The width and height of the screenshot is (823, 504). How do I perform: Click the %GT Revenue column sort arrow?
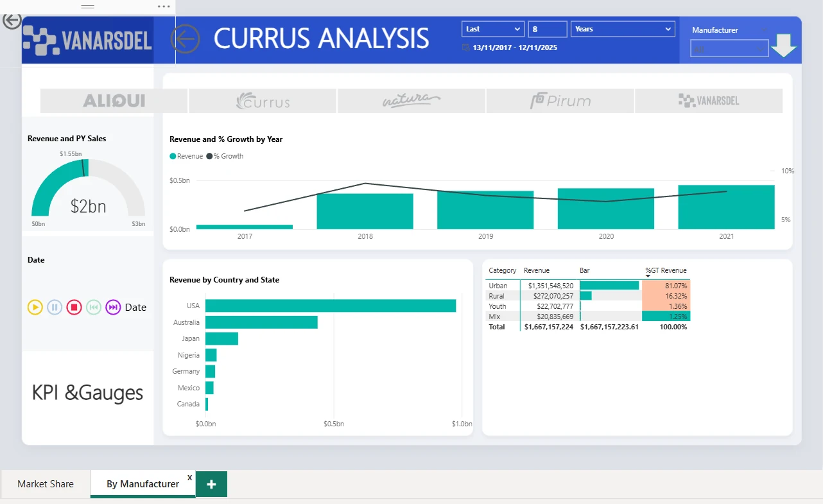tap(648, 276)
